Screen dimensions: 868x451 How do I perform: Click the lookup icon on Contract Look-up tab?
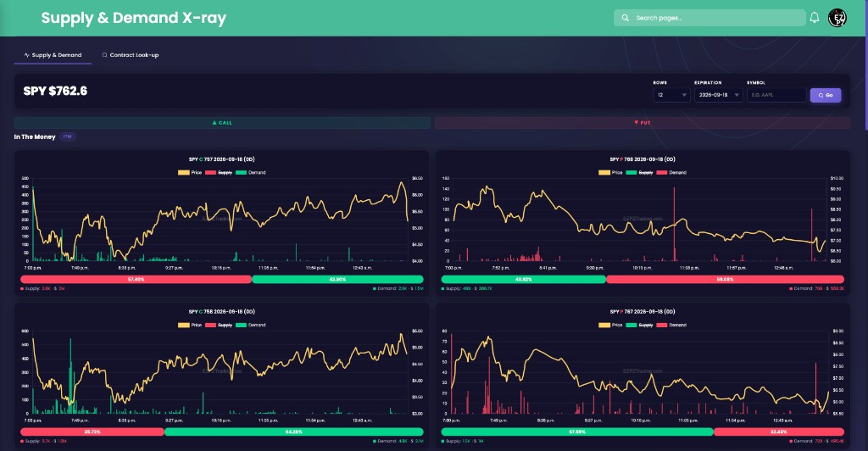(x=104, y=55)
